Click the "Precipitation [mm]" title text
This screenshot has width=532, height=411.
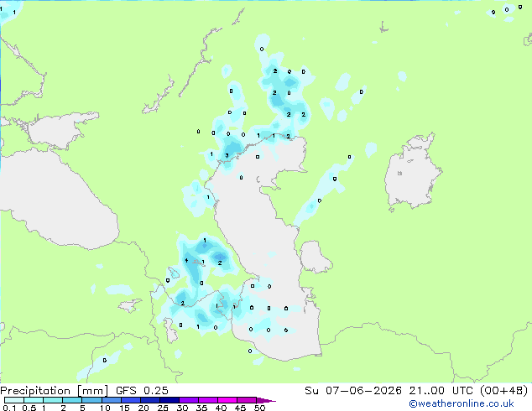tap(55, 391)
